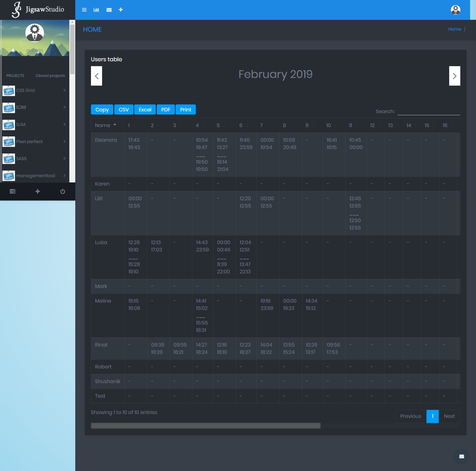Viewport: 476px width, 471px height.
Task: Open admin profile picture in sidebar
Action: [34, 33]
